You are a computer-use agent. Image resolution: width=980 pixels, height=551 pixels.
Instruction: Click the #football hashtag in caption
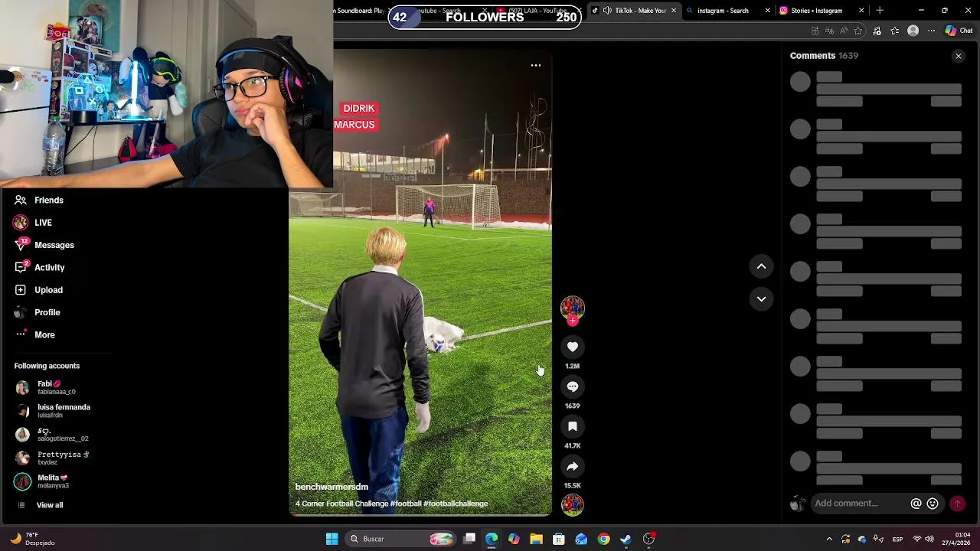pos(406,504)
